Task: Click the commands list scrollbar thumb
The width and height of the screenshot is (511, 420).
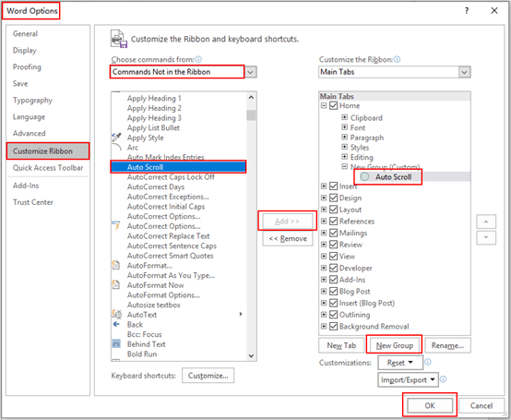Action: pyautogui.click(x=251, y=115)
